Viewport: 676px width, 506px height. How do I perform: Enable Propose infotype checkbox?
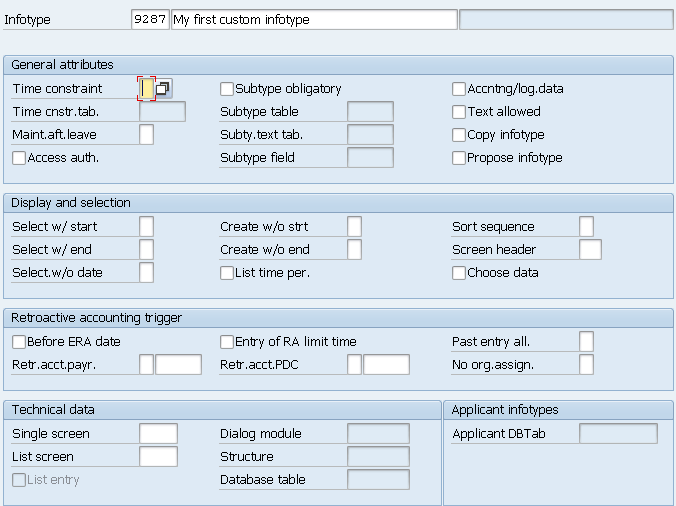click(459, 158)
